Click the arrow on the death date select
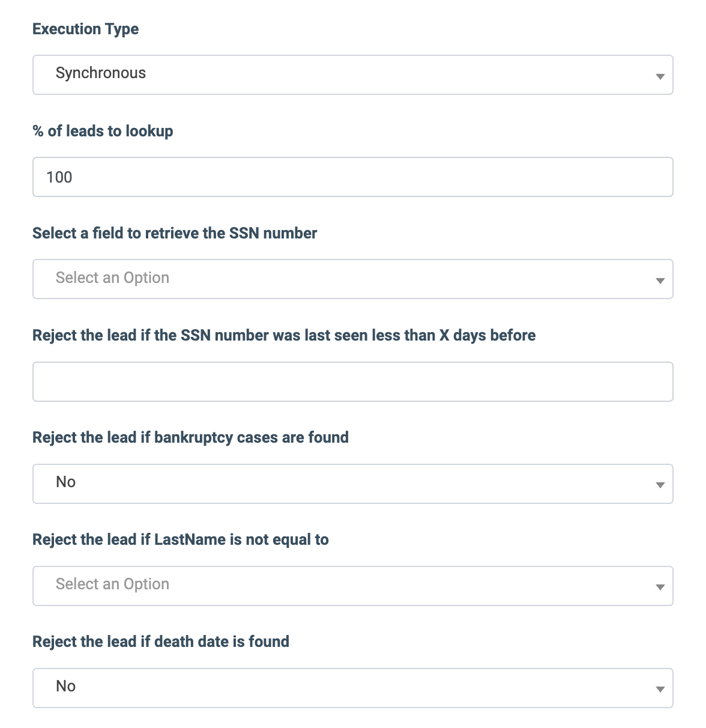 click(x=660, y=689)
